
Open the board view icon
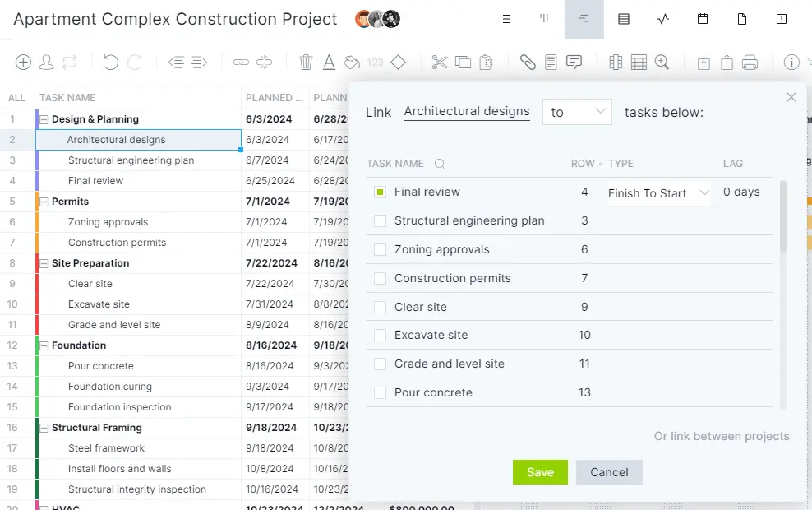[x=544, y=19]
